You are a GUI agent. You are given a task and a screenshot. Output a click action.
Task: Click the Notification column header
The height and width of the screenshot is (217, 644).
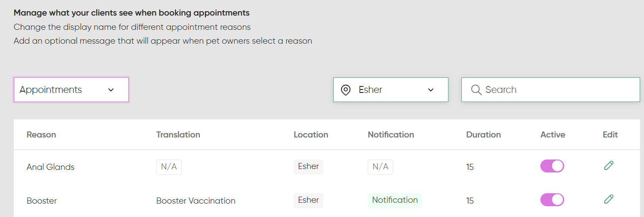click(391, 135)
